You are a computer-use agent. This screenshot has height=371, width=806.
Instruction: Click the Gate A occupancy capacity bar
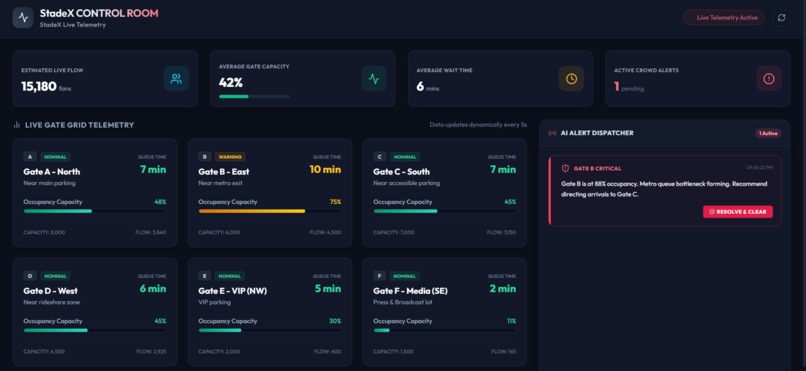[x=95, y=211]
